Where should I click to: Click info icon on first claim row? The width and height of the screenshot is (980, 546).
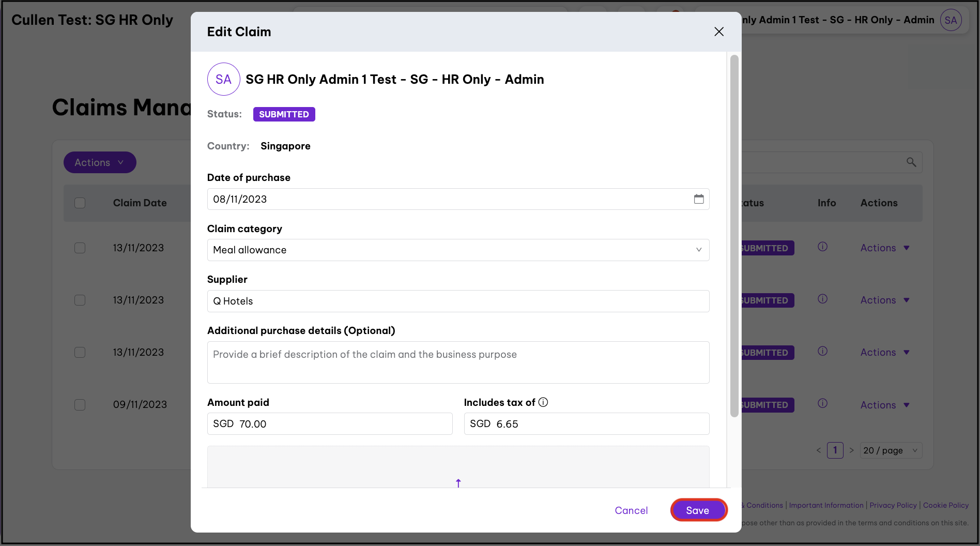point(822,247)
